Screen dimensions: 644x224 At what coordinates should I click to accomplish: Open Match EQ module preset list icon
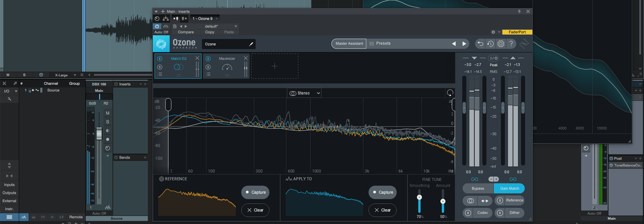(160, 74)
